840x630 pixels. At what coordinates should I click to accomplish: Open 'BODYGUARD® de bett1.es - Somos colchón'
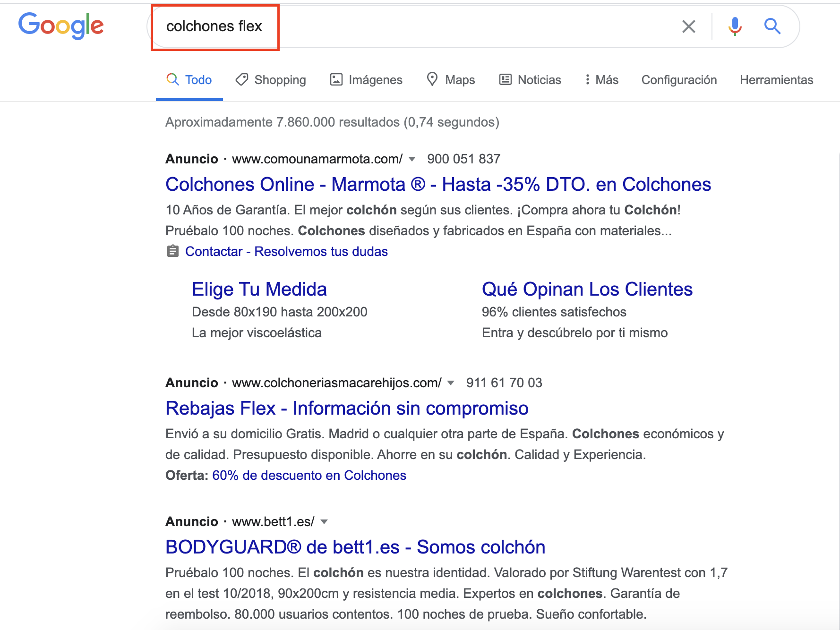pos(355,547)
